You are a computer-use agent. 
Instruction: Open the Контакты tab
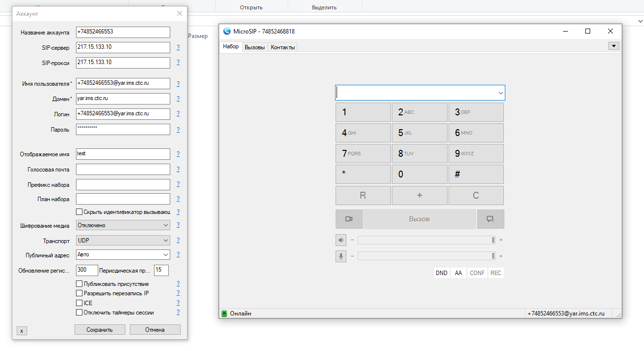point(283,47)
